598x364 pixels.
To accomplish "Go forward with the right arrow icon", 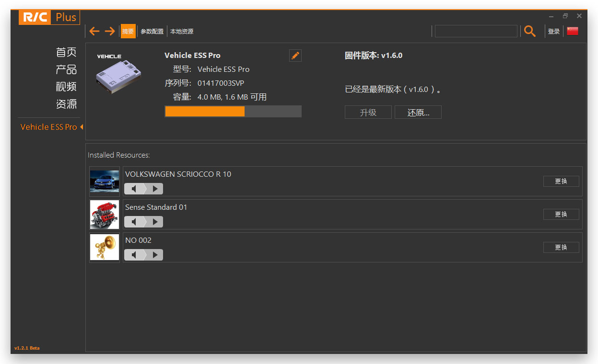I will (110, 31).
